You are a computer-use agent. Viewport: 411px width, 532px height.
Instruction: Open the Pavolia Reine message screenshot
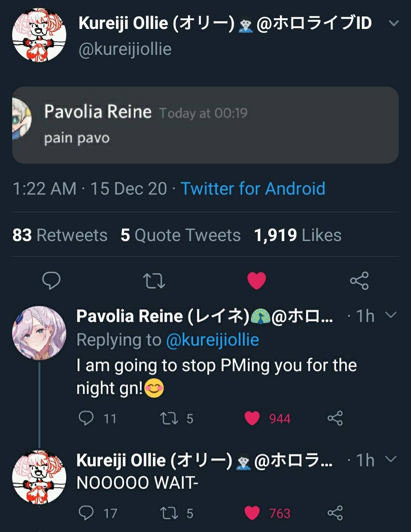coord(205,125)
